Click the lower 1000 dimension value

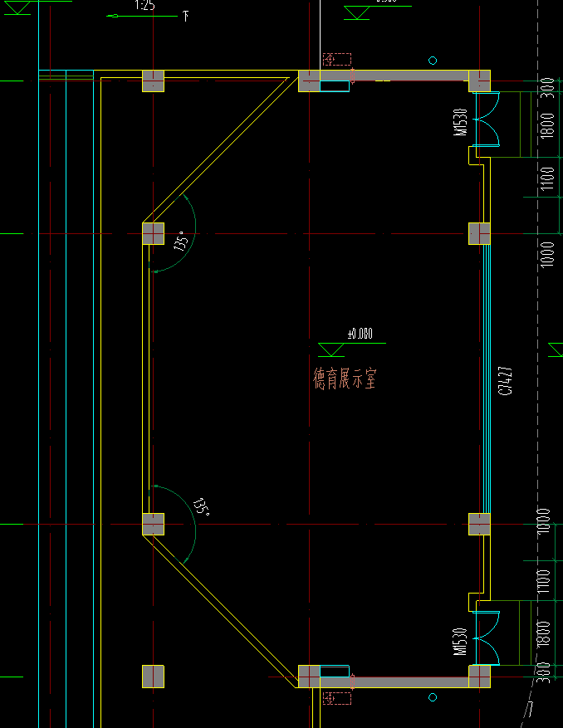point(544,521)
